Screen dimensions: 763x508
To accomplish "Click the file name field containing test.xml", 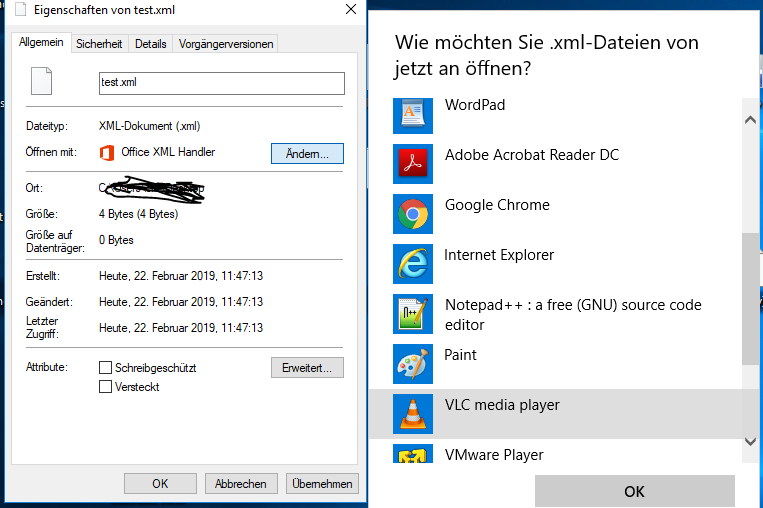I will point(222,83).
